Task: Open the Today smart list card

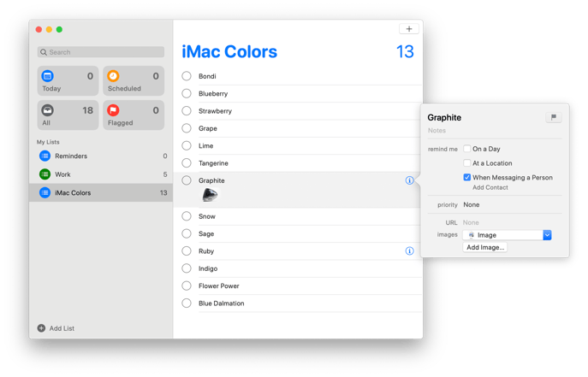Action: (68, 81)
